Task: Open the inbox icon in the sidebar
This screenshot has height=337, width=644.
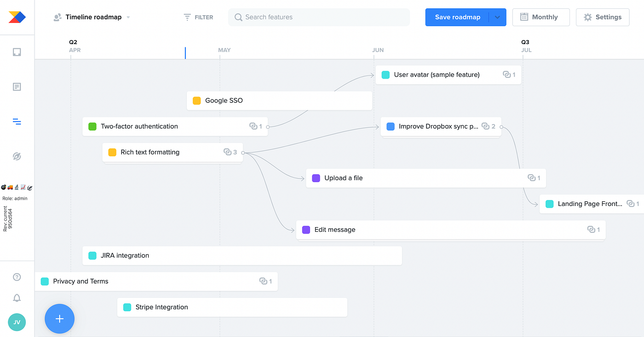Action: (17, 52)
